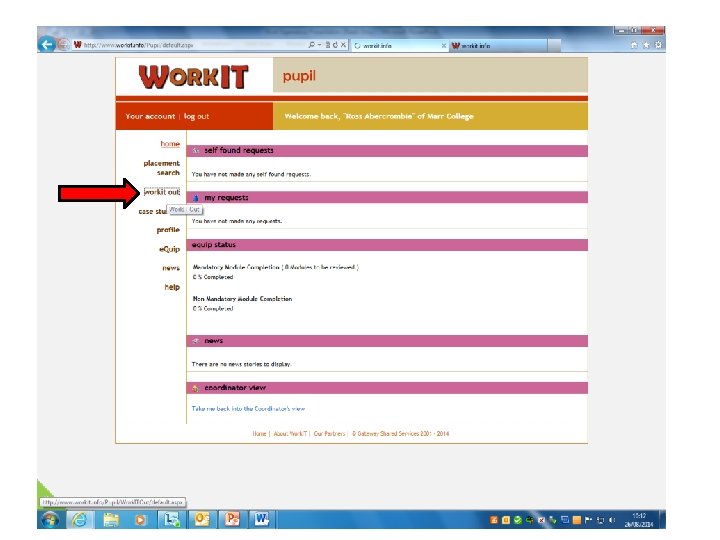
Task: Open Favorites star icon
Action: (646, 45)
